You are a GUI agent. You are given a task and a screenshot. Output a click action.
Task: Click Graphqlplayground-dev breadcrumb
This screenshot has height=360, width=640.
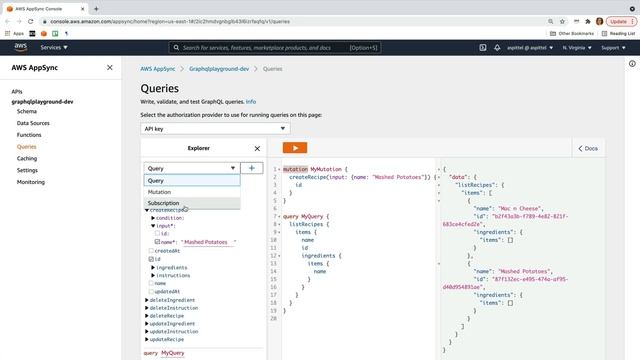click(x=219, y=69)
